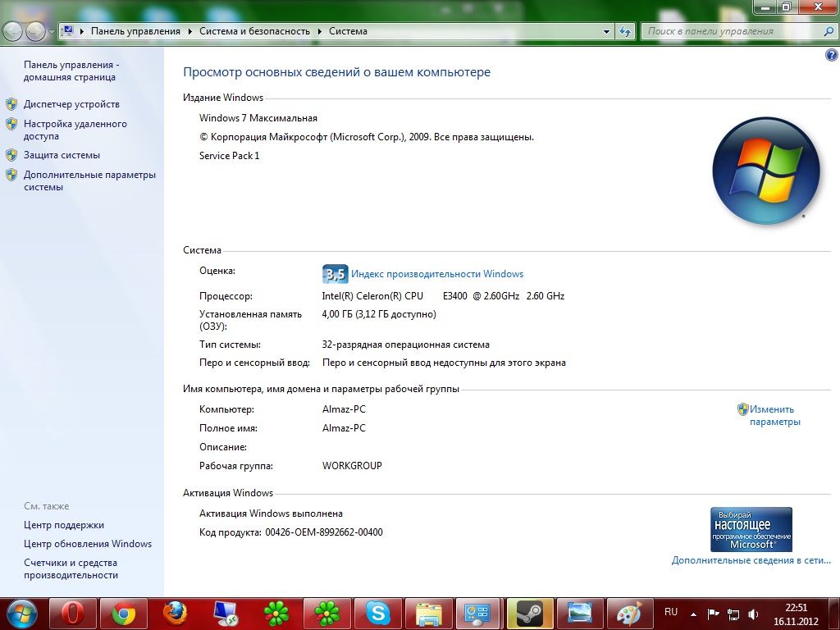The height and width of the screenshot is (630, 840).
Task: Open Steam from the taskbar
Action: tap(530, 614)
